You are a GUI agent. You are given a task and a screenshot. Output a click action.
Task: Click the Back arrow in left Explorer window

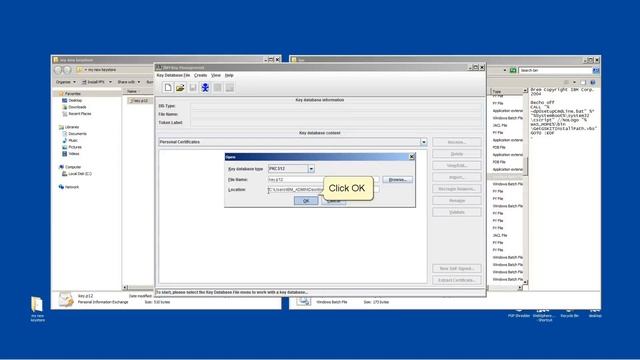click(x=58, y=70)
